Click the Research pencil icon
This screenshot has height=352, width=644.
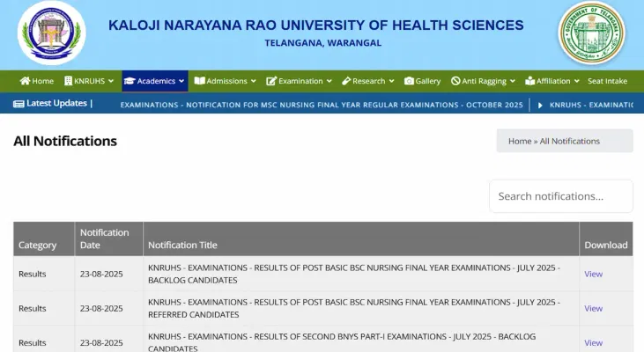click(x=346, y=81)
